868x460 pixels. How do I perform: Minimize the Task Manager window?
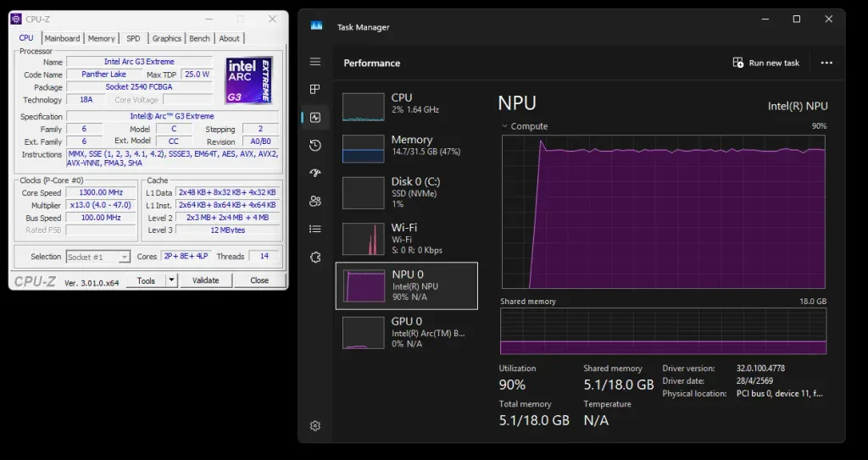click(x=765, y=19)
